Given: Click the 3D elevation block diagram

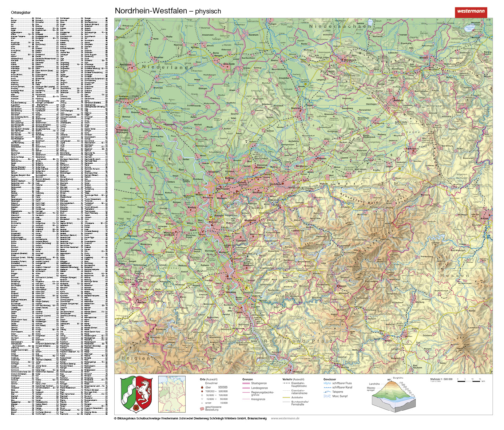Looking at the screenshot, I should tap(394, 397).
